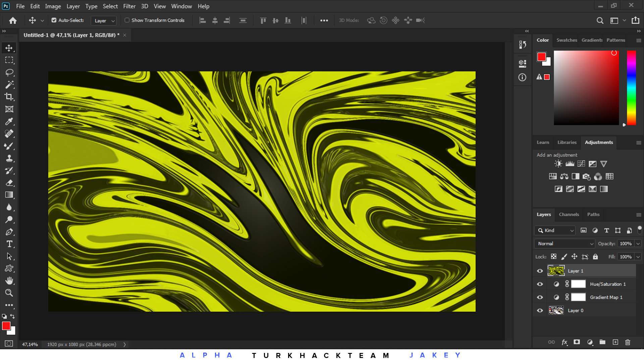This screenshot has height=362, width=644.
Task: Hide Gradient Map 1 layer eye
Action: point(540,297)
